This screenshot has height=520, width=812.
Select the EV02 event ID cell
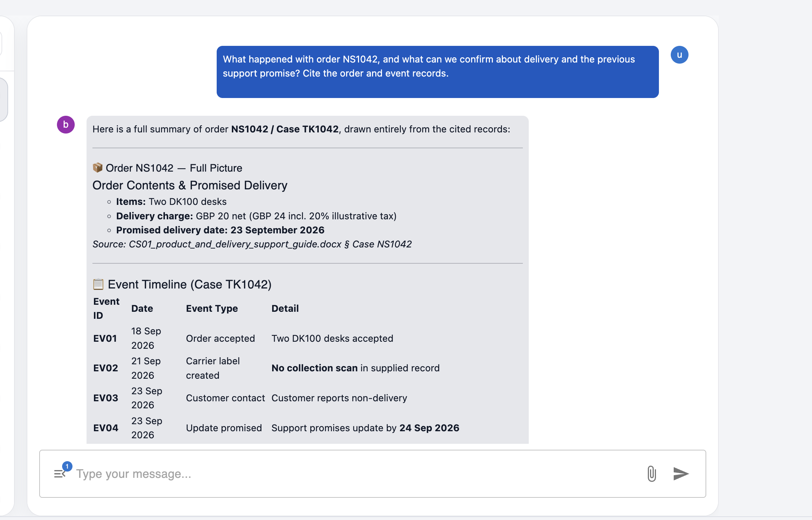tap(106, 368)
